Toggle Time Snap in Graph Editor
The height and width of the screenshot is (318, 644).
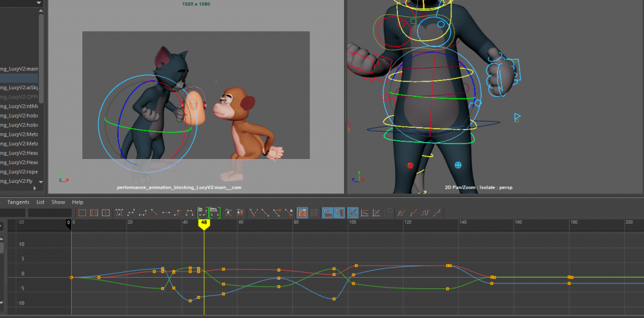point(327,212)
